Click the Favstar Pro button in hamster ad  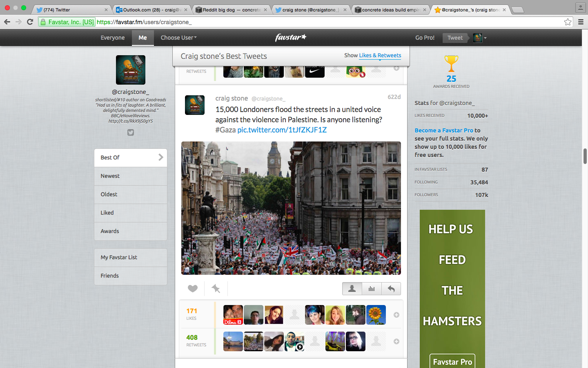(452, 362)
